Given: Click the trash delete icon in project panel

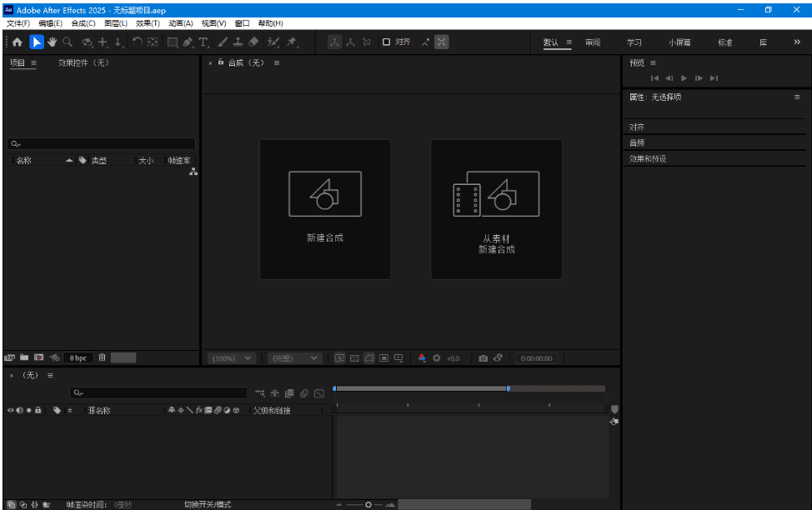Looking at the screenshot, I should [102, 357].
